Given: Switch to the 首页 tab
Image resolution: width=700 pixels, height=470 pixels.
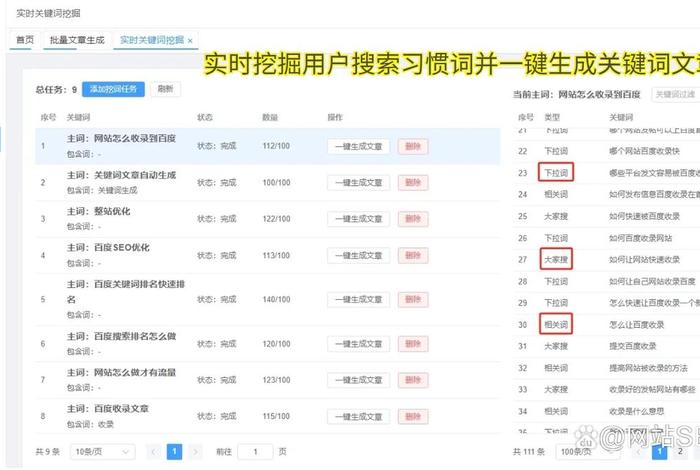Looking at the screenshot, I should (x=25, y=40).
